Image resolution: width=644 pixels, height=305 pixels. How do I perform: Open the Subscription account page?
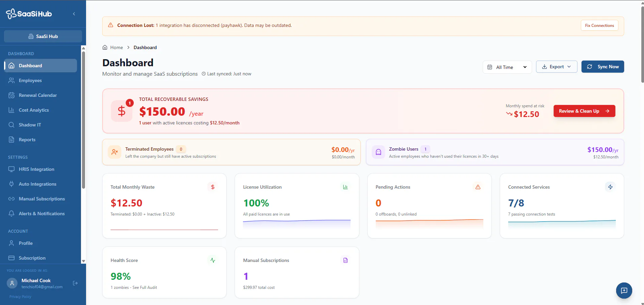(40, 258)
